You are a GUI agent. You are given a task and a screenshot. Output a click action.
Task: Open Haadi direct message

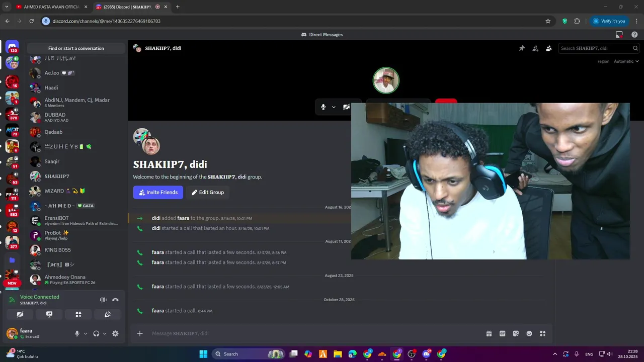coord(76,87)
